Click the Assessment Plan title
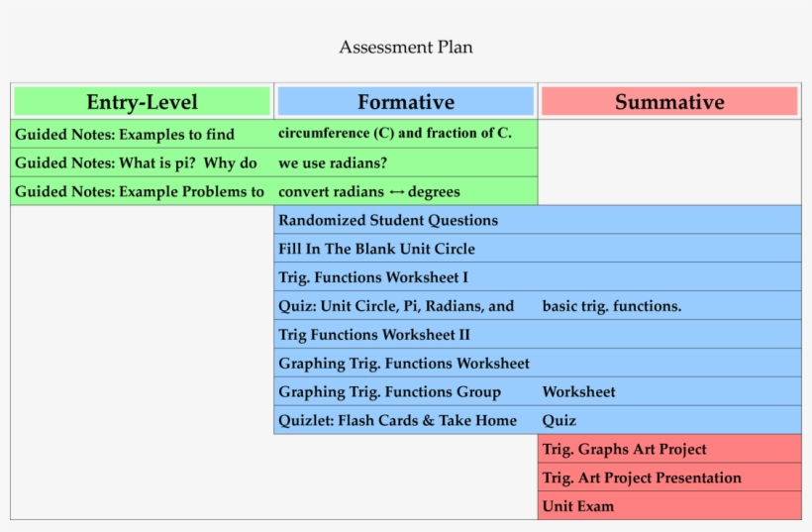 (405, 48)
